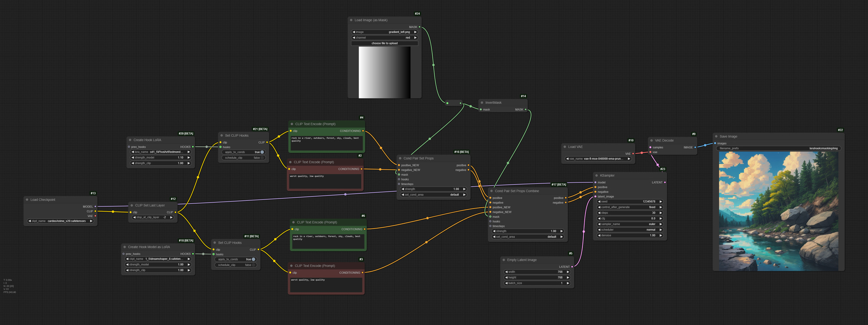Click the collapse dot on Save Image node
Image resolution: width=868 pixels, height=325 pixels.
716,136
